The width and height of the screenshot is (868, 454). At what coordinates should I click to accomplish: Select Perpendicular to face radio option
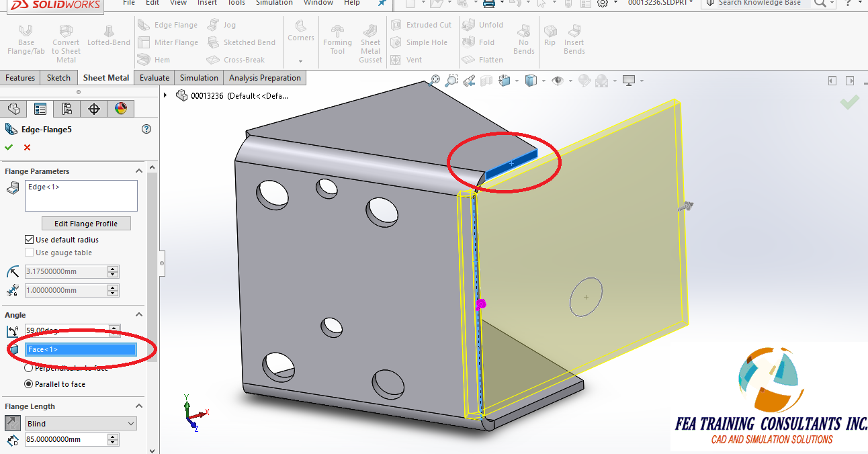coord(29,367)
